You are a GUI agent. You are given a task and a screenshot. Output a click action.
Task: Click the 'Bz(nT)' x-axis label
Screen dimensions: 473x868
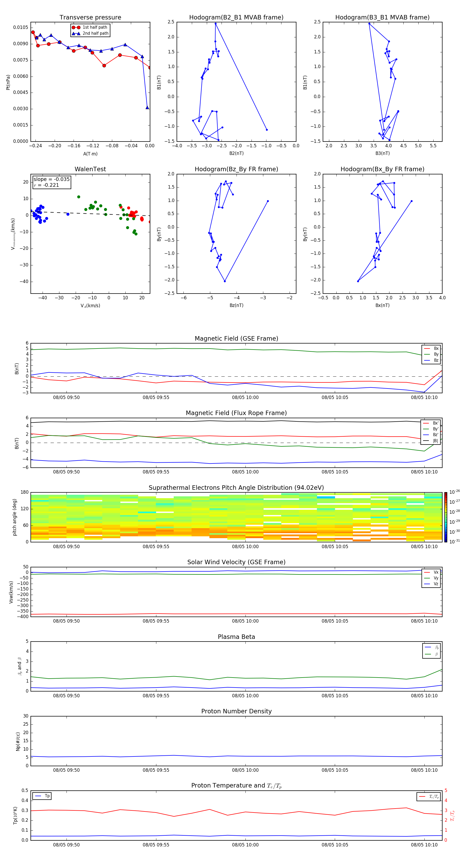[x=236, y=305]
